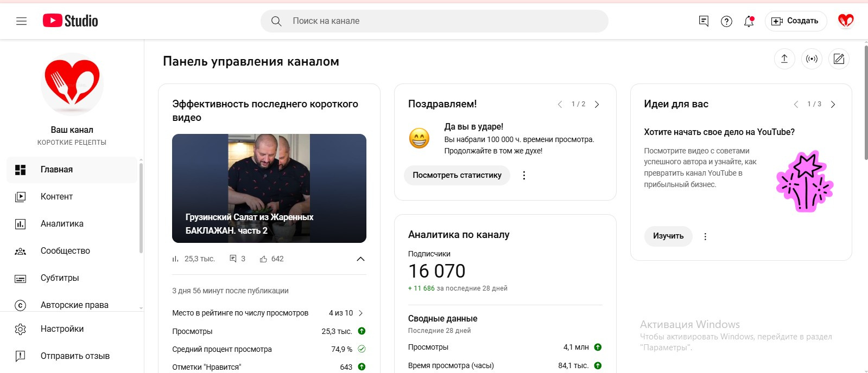The width and height of the screenshot is (868, 373).
Task: Click the Создать button
Action: (x=796, y=21)
